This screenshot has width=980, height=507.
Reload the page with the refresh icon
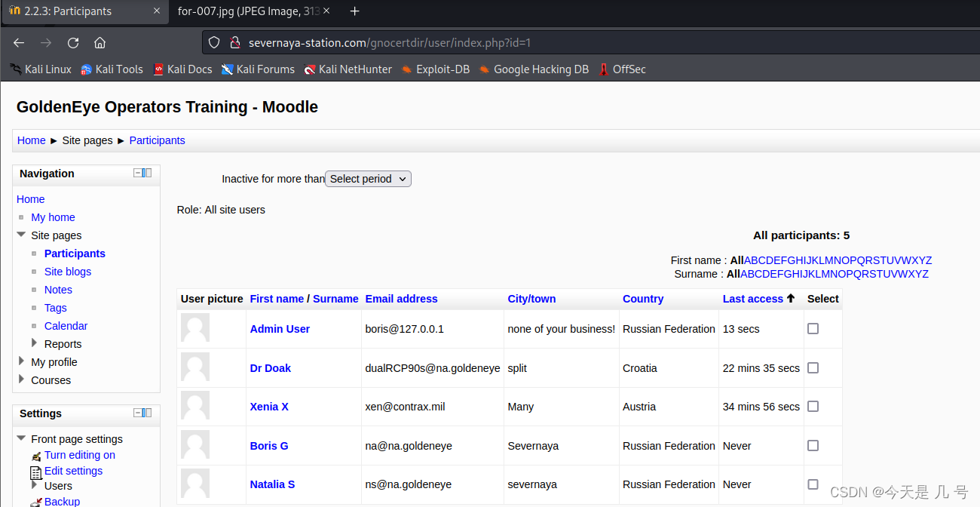click(73, 43)
